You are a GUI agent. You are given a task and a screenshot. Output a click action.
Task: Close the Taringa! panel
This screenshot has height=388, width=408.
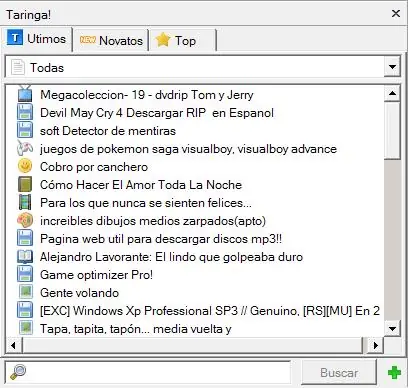pyautogui.click(x=396, y=14)
